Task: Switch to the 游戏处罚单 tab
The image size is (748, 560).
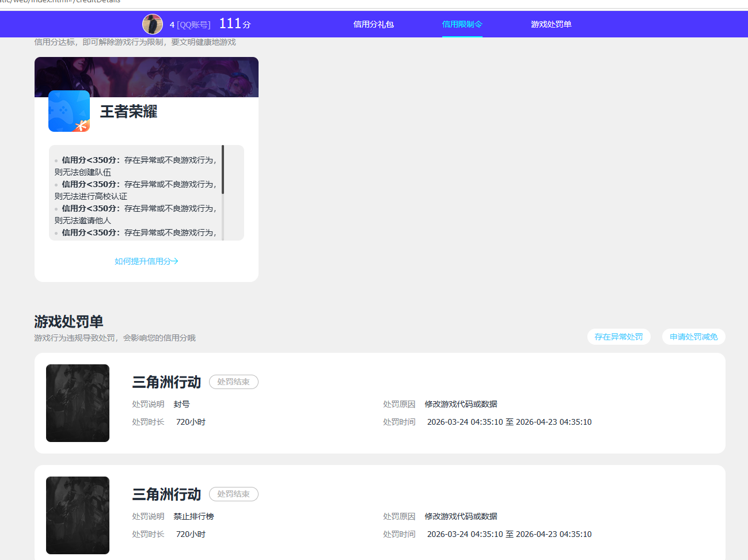Action: [551, 24]
